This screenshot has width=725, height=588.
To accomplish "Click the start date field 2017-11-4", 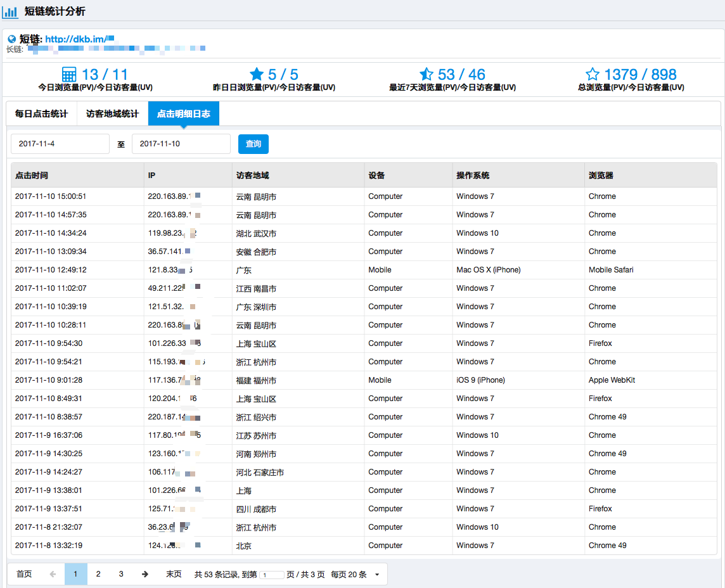I will click(60, 144).
